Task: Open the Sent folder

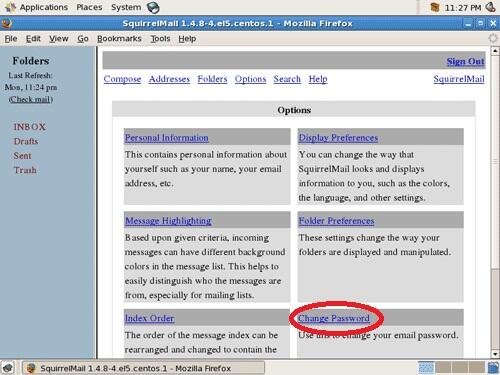Action: (22, 156)
